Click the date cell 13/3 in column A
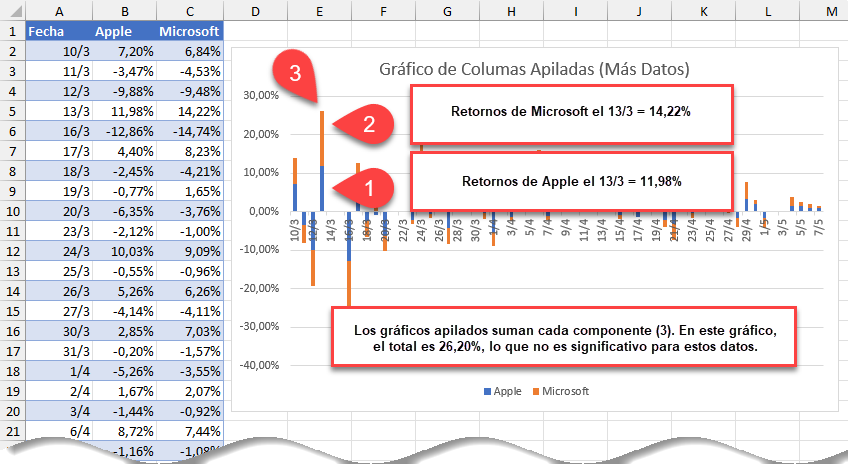Viewport: 848px width, 464px height. tap(58, 111)
